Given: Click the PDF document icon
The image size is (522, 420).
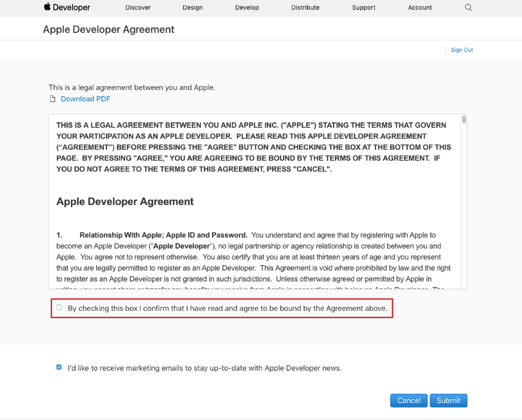Looking at the screenshot, I should pyautogui.click(x=52, y=99).
